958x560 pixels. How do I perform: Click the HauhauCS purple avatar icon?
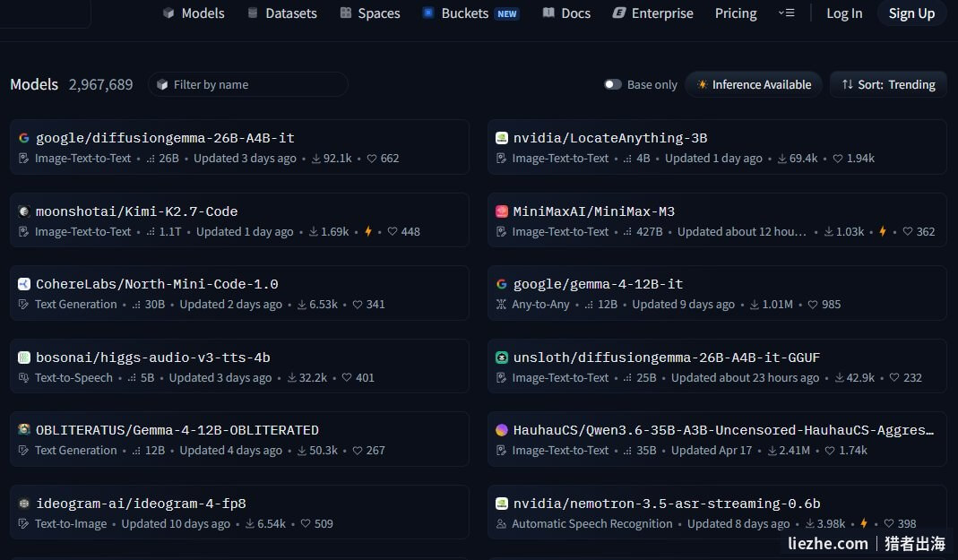[502, 430]
